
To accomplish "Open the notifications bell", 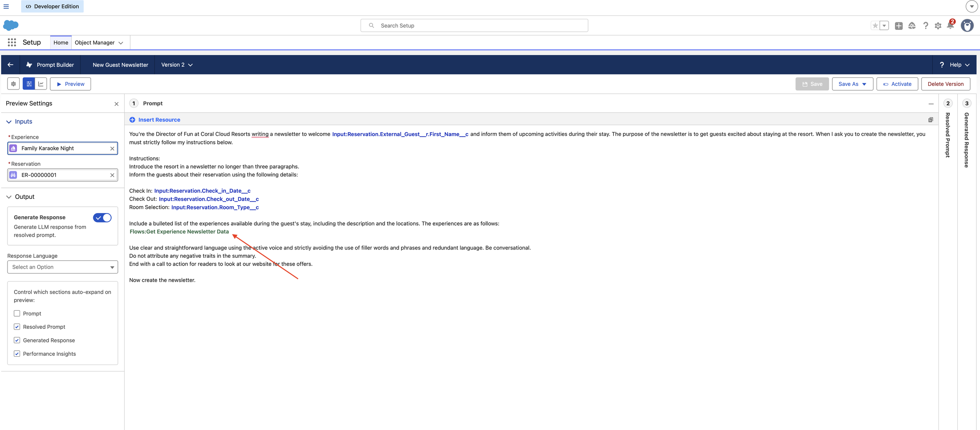I will click(950, 26).
